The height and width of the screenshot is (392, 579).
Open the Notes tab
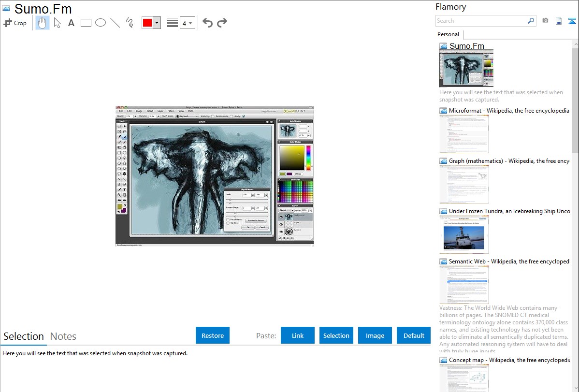point(63,336)
